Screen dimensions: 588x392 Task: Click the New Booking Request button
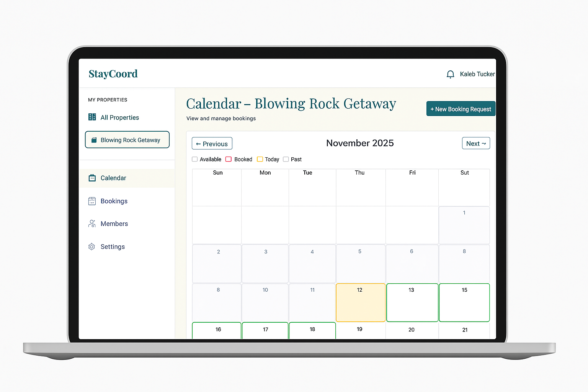[x=461, y=109]
